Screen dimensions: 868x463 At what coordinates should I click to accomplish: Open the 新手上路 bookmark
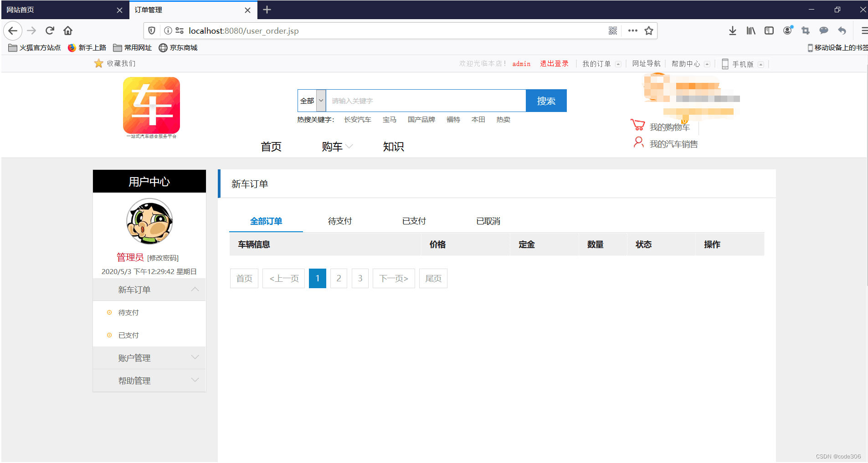click(87, 48)
